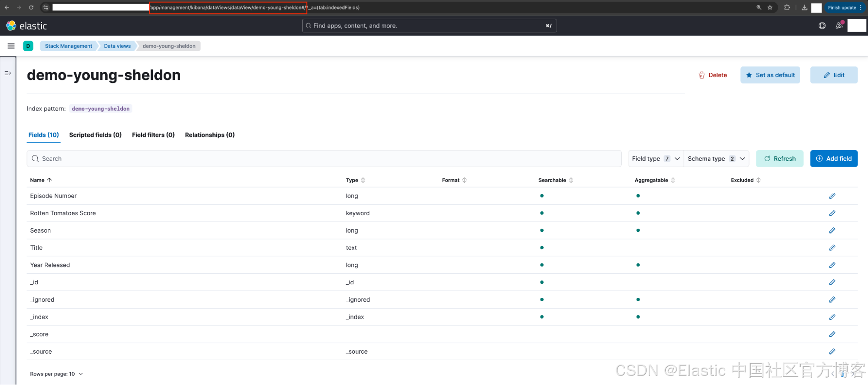This screenshot has height=385, width=868.
Task: Sort table by Format column
Action: tap(454, 180)
